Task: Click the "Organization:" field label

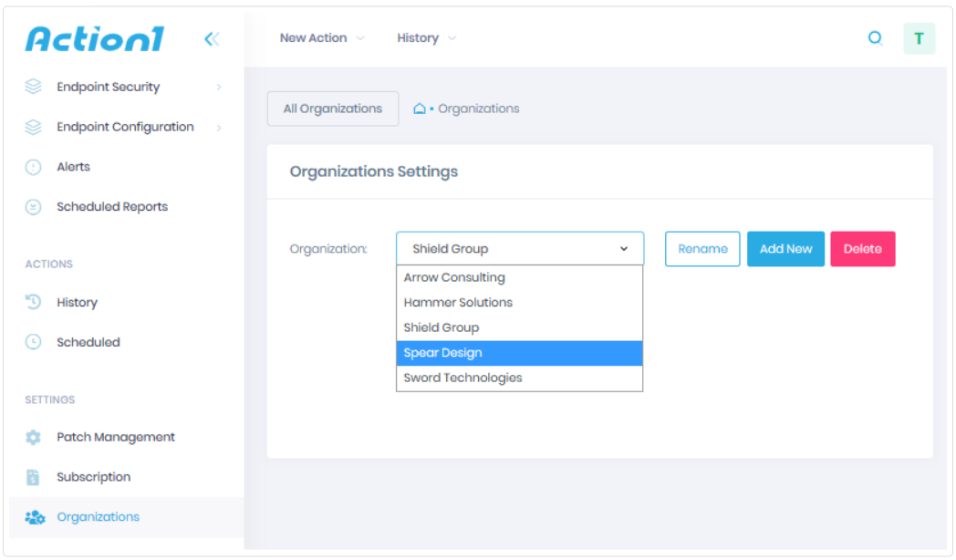Action: click(328, 249)
